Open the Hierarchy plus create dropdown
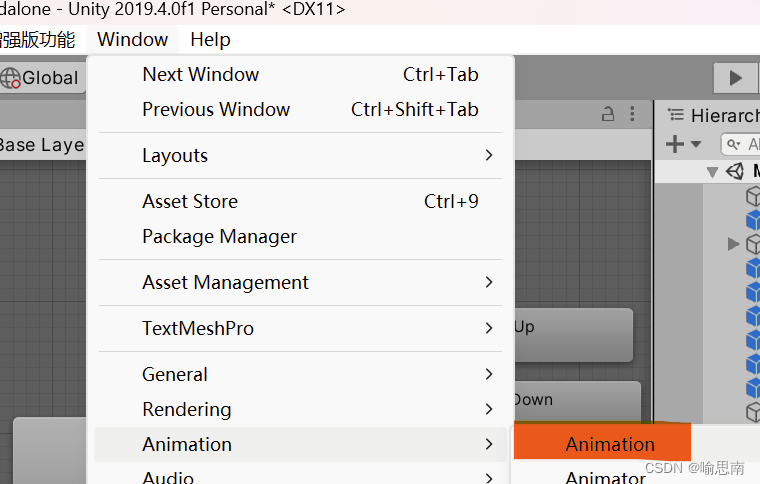Image resolution: width=760 pixels, height=484 pixels. (683, 144)
